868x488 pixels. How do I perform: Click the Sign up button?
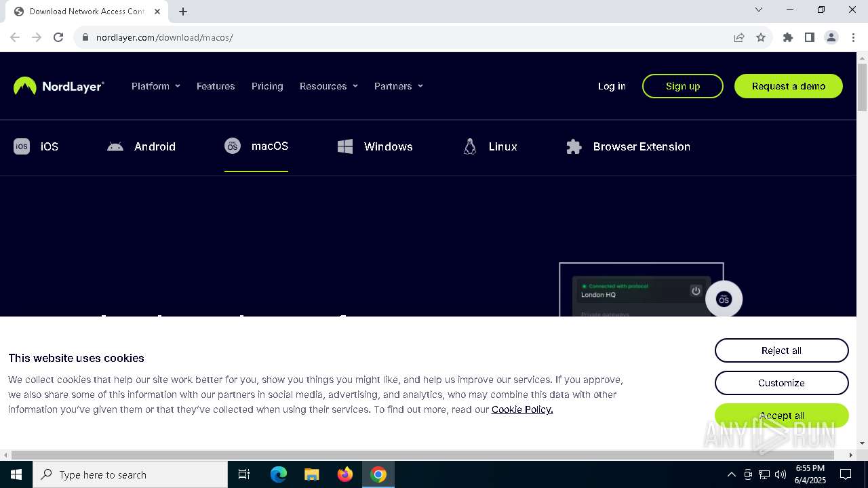pyautogui.click(x=683, y=86)
